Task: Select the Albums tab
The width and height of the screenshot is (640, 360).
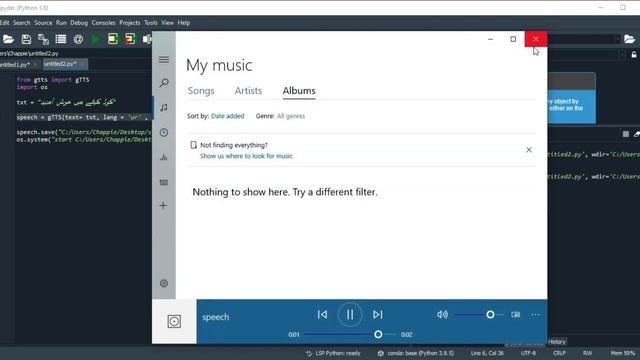Action: click(299, 91)
